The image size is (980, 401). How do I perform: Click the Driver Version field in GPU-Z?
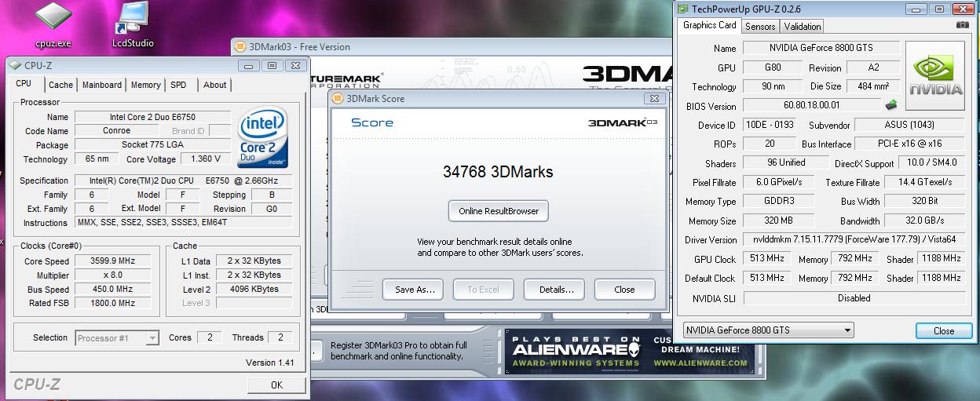[x=854, y=239]
